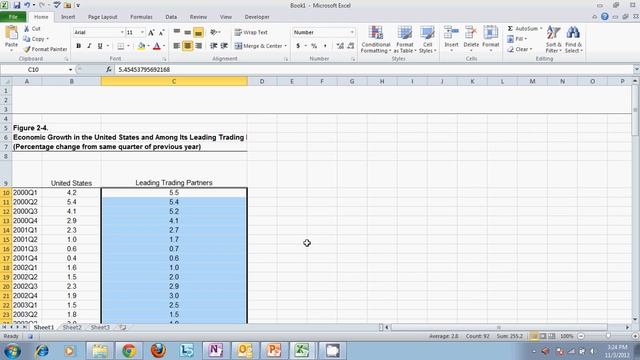This screenshot has height=360, width=640.
Task: Apply comma style
Action: pyautogui.click(x=325, y=46)
